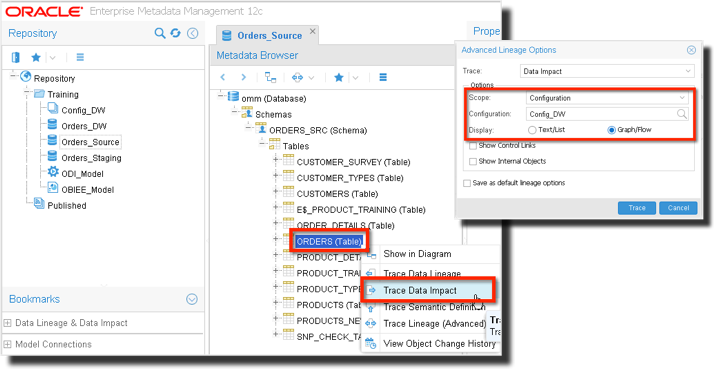Enable the Show Control Links checkbox
Viewport: 714px width, 369px height.
(473, 146)
